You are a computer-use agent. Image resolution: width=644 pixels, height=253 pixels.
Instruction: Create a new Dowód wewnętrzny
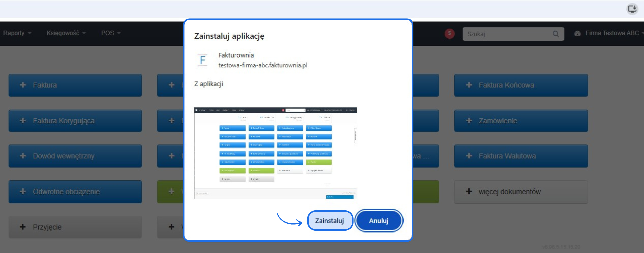pyautogui.click(x=75, y=156)
